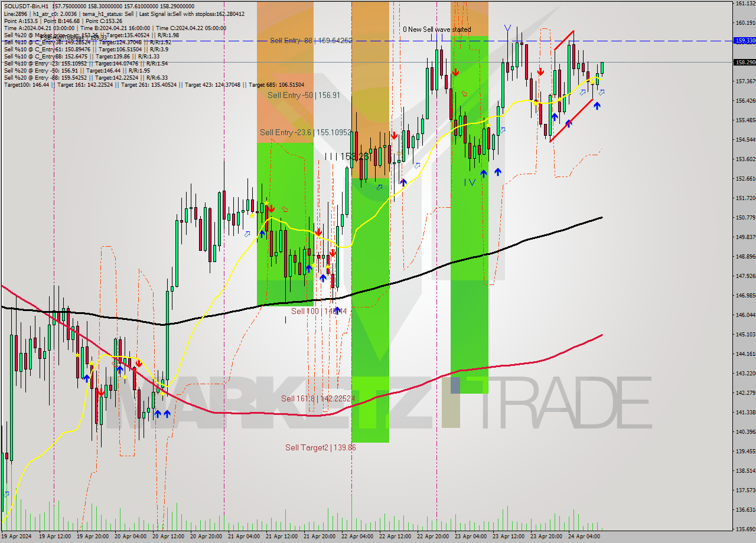Click the 'I V' wave label under the candles
The height and width of the screenshot is (543, 756).
(470, 182)
